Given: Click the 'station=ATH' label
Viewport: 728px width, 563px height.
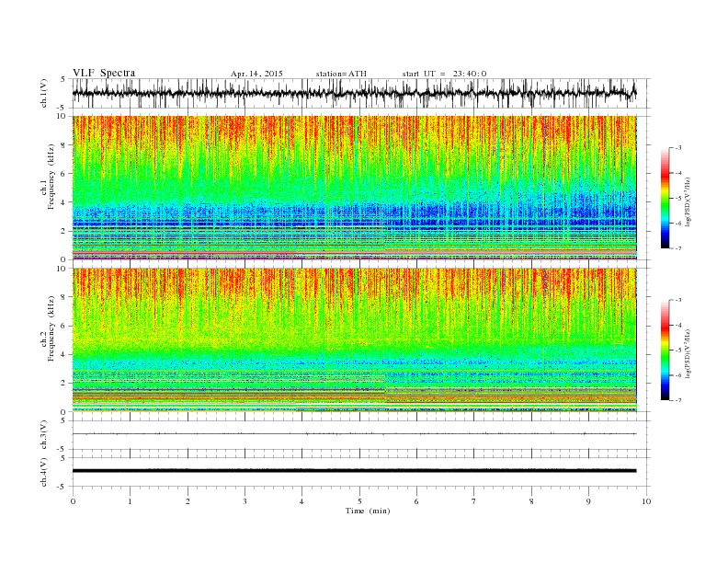Looking at the screenshot, I should tap(341, 74).
